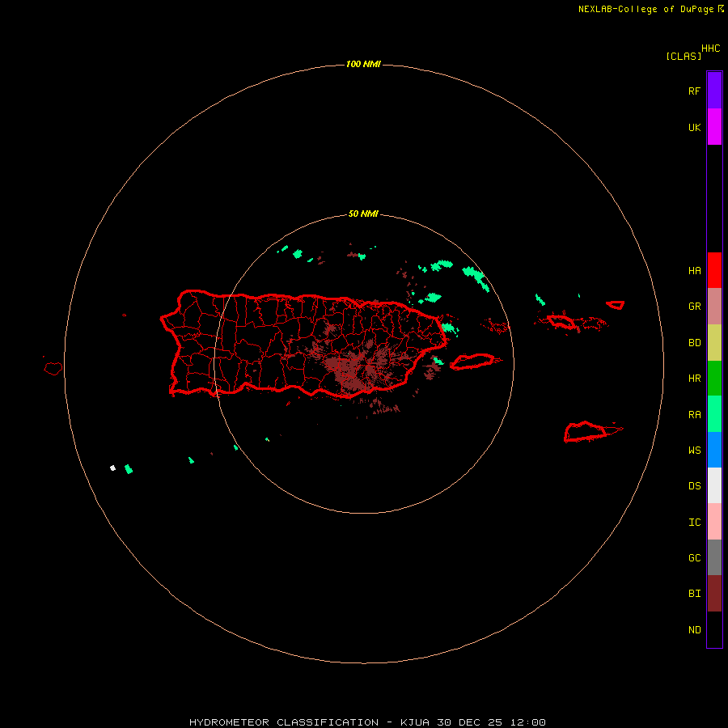Click the 50 NMI range ring label

(363, 214)
